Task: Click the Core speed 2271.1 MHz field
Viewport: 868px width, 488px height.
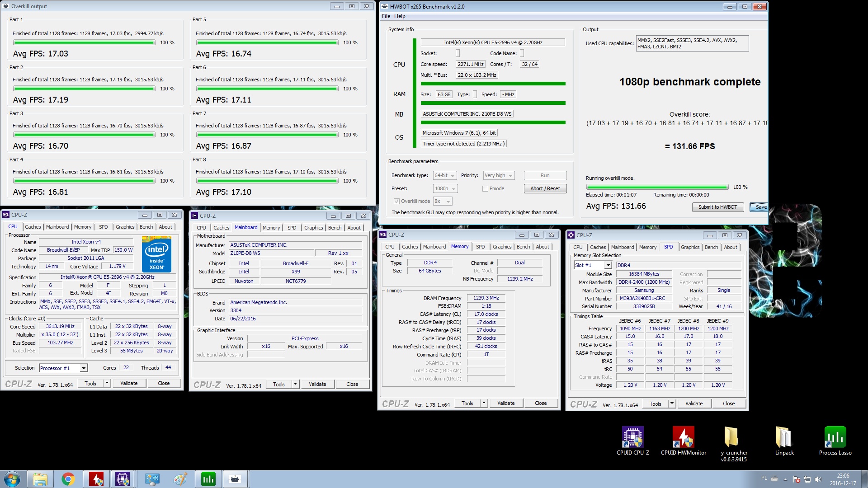Action: click(x=470, y=64)
